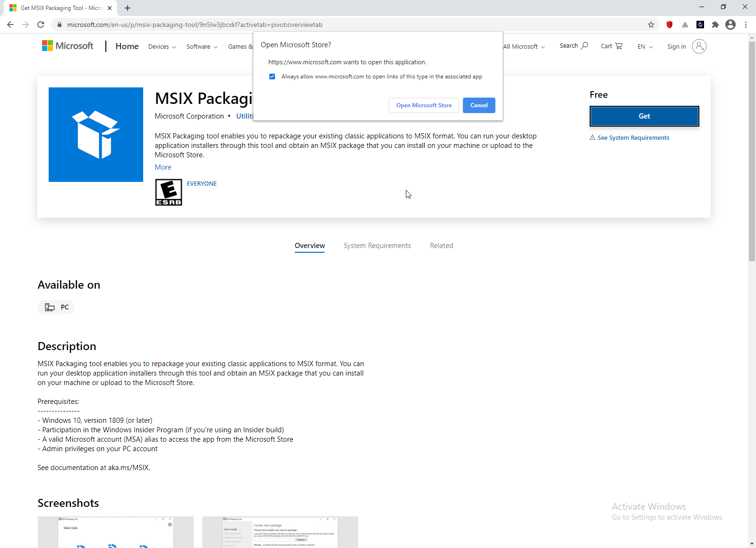The image size is (756, 548).
Task: Open the EN language dropdown
Action: 645,47
